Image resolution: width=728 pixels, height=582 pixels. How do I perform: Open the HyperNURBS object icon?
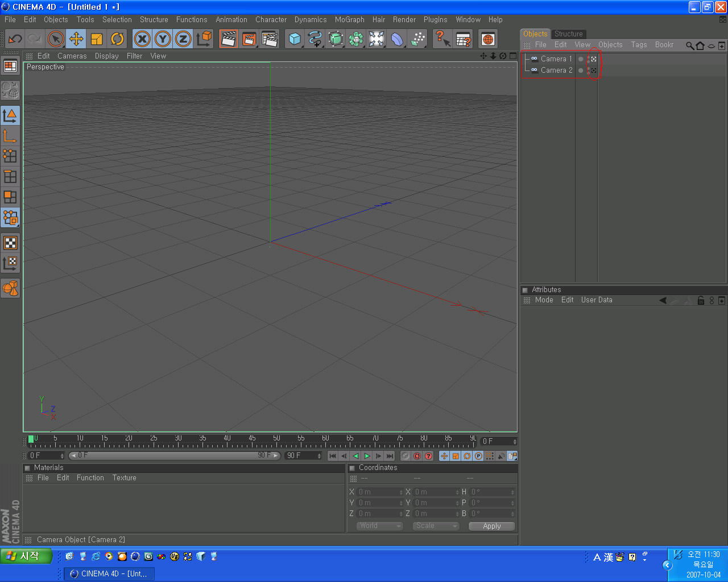click(x=336, y=39)
